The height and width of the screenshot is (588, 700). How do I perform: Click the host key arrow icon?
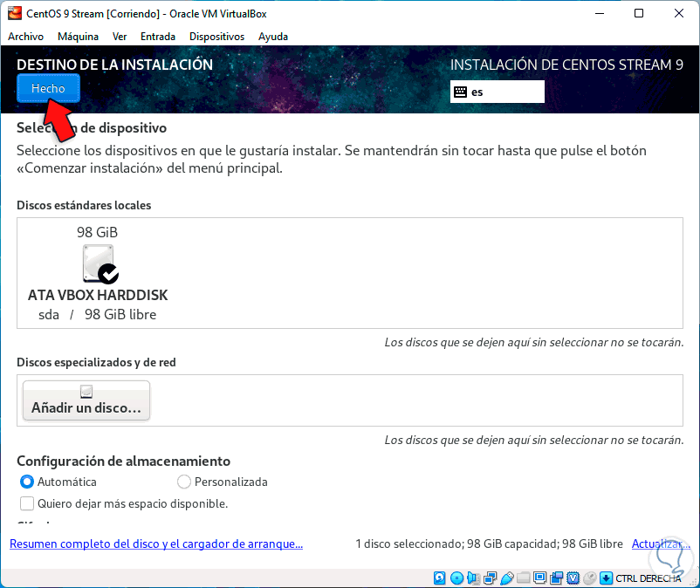[606, 578]
